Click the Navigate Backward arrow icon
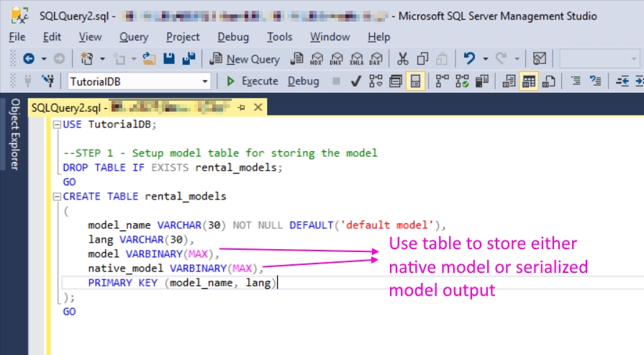644x355 pixels. pos(28,59)
